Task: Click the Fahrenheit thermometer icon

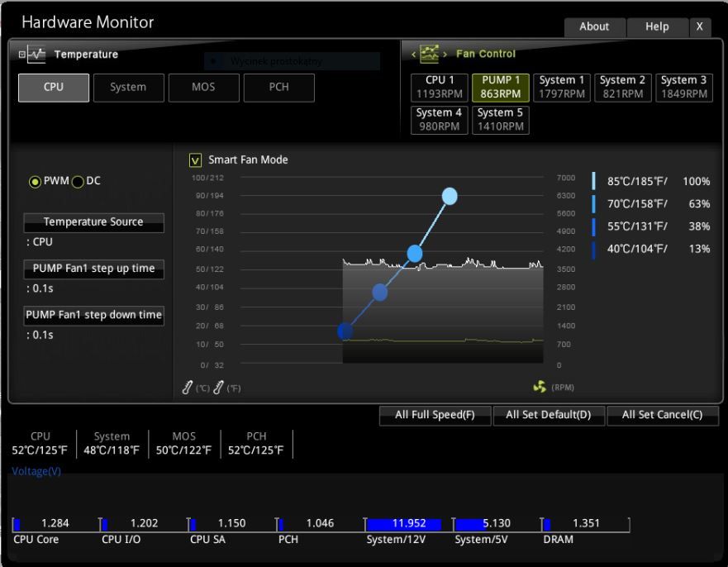Action: [x=218, y=388]
